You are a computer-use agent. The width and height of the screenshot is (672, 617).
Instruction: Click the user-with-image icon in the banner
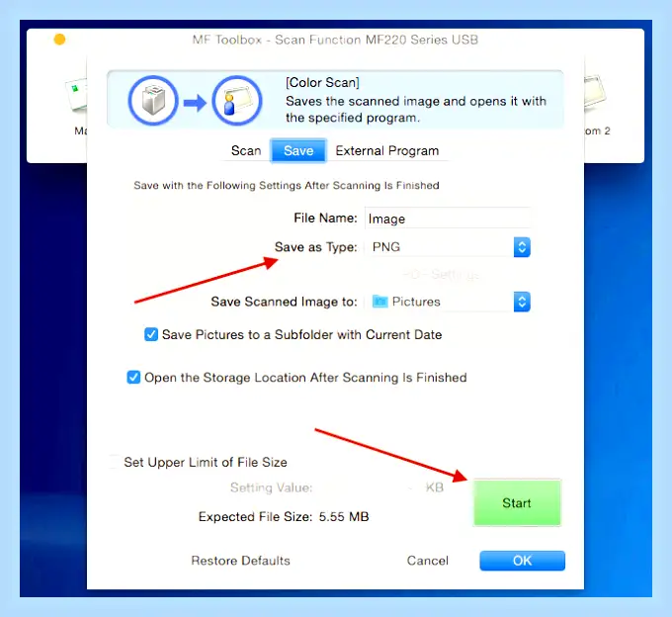pos(237,101)
